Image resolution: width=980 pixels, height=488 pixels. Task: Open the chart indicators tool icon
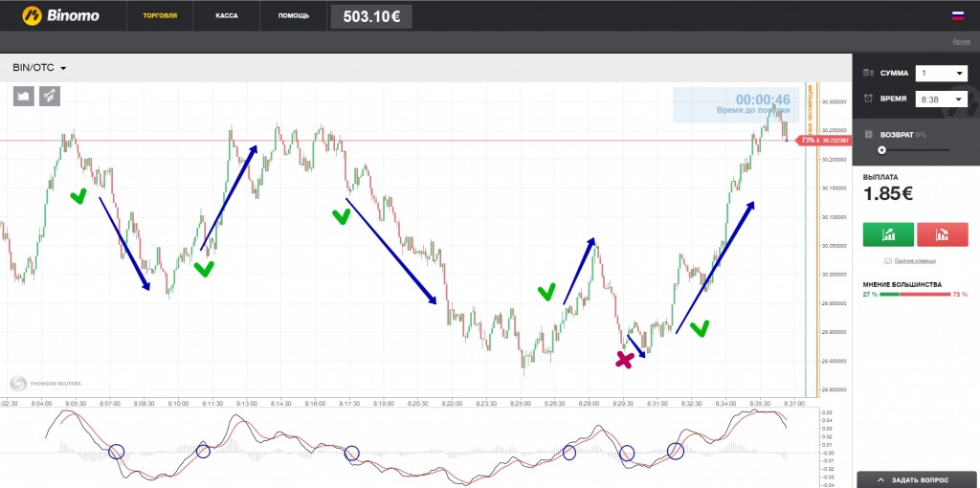(50, 96)
